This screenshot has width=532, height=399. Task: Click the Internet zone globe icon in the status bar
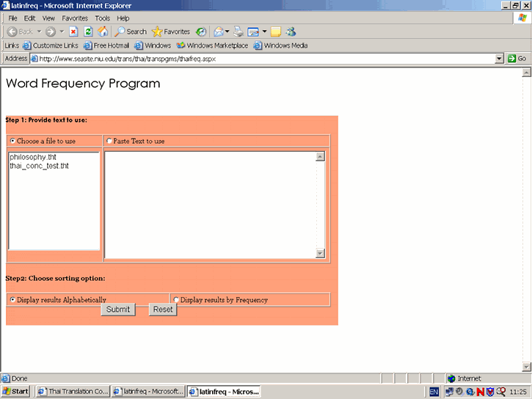tap(451, 378)
